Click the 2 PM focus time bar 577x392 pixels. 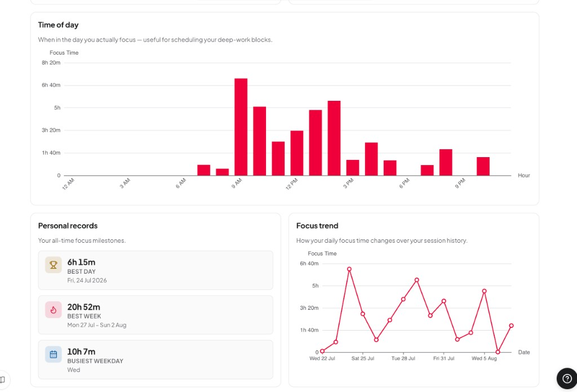tap(334, 138)
